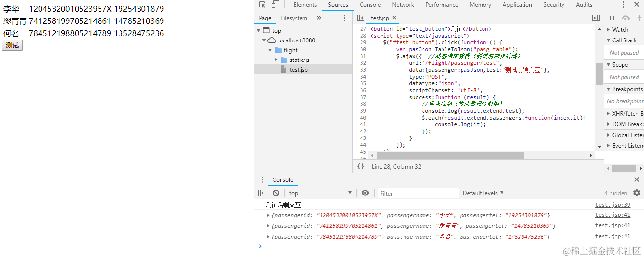Open the Application tab

click(517, 5)
